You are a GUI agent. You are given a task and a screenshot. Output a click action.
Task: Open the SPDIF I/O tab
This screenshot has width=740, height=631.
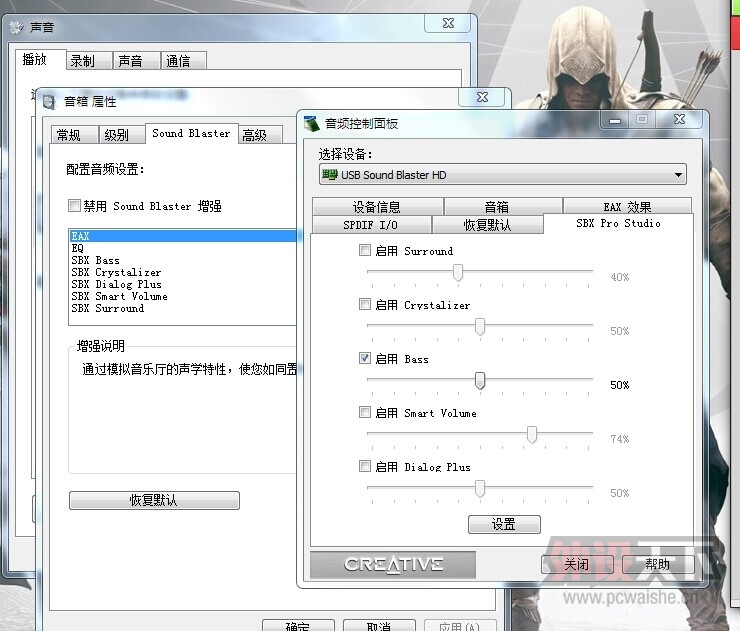click(x=370, y=225)
